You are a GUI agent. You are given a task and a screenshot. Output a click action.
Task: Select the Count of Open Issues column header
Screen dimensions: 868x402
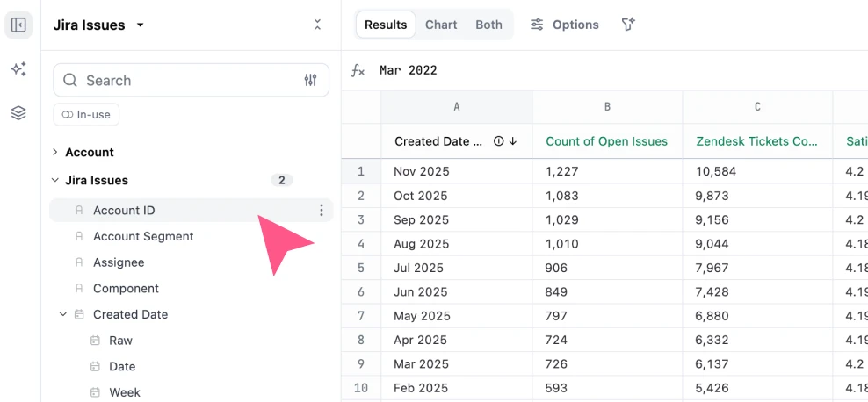point(606,141)
